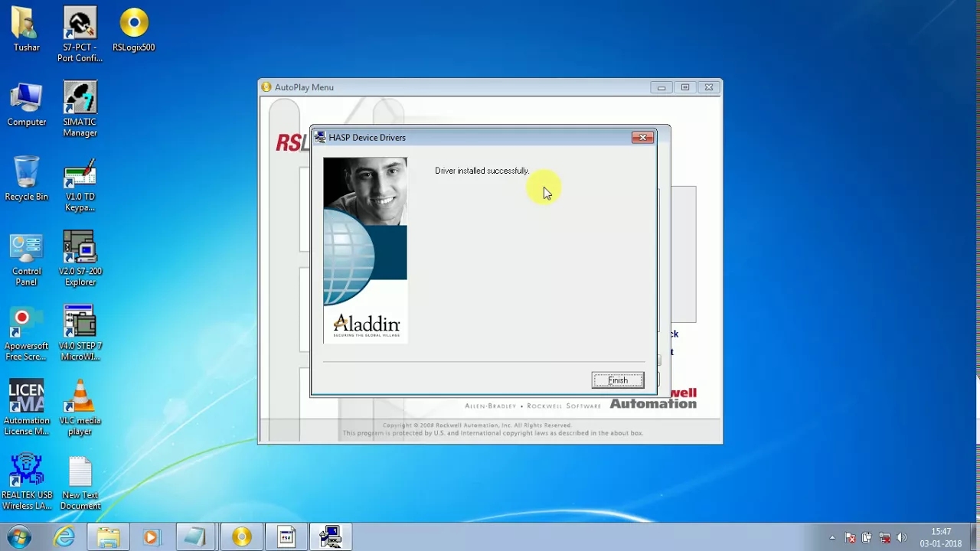Select V2.0 S7-200 Explorer shortcut
This screenshot has width=980, height=551.
tap(80, 259)
